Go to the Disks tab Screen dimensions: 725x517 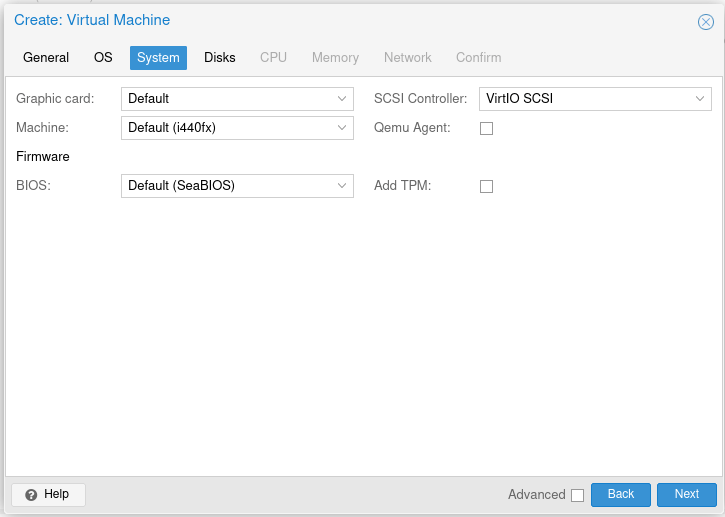220,58
